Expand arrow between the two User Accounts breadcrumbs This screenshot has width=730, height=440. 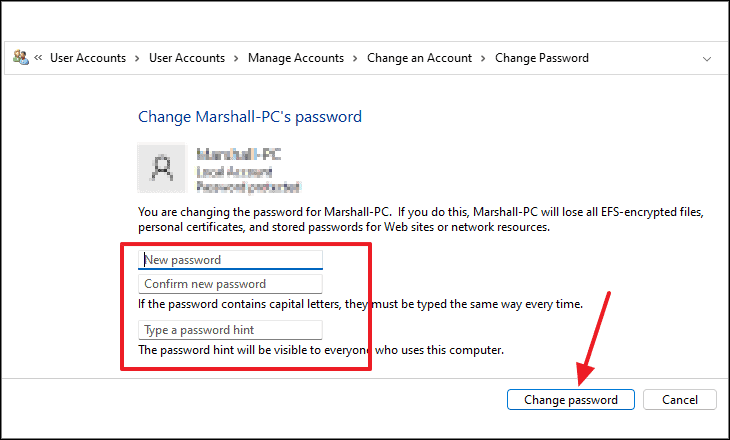pyautogui.click(x=137, y=58)
